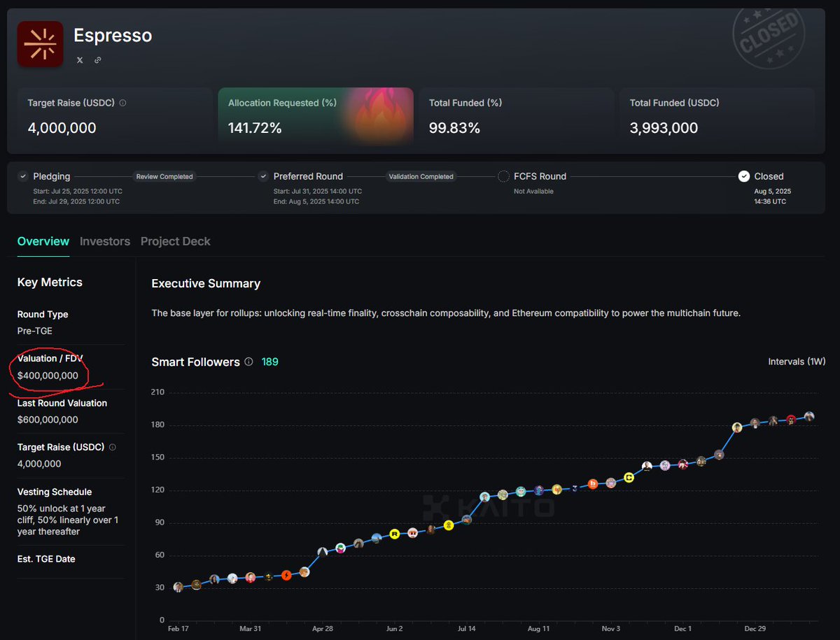Click the FCFS Round dotted circle icon

(503, 176)
